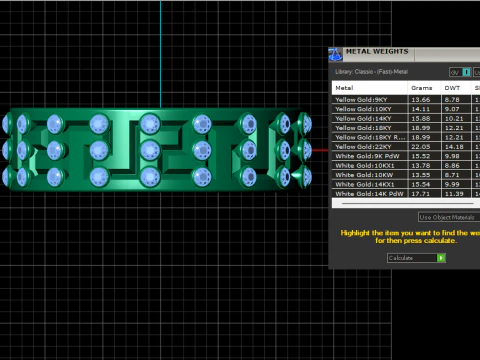This screenshot has width=480, height=360.
Task: Click the 8.71 DWT cell
Action: 456,175
